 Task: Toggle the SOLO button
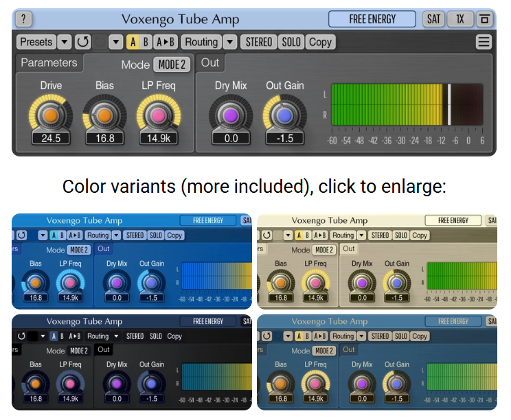(x=291, y=42)
